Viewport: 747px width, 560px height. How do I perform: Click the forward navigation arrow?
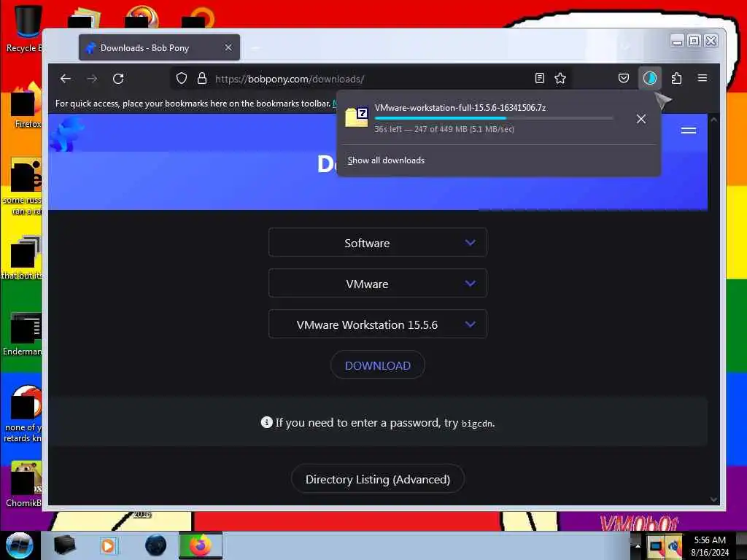92,79
